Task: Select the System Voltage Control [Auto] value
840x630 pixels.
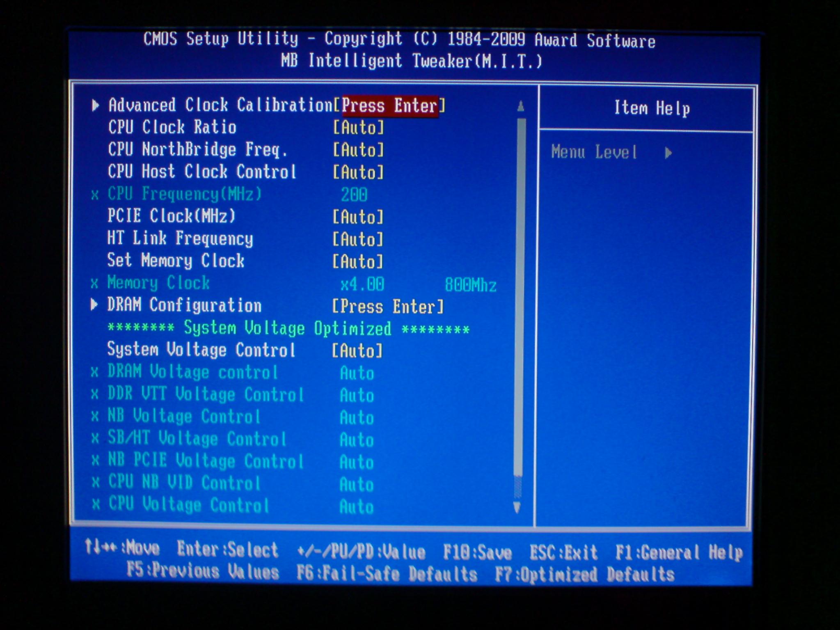Action: coord(357,351)
